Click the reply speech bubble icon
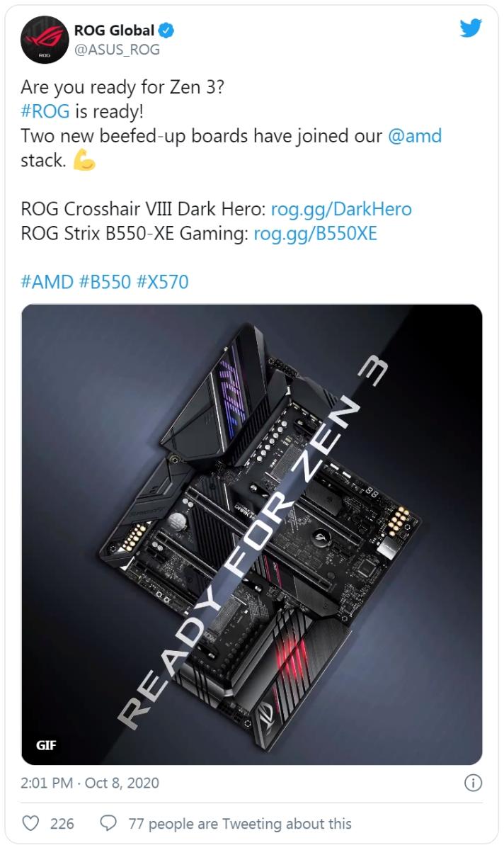The image size is (504, 850). [x=109, y=823]
